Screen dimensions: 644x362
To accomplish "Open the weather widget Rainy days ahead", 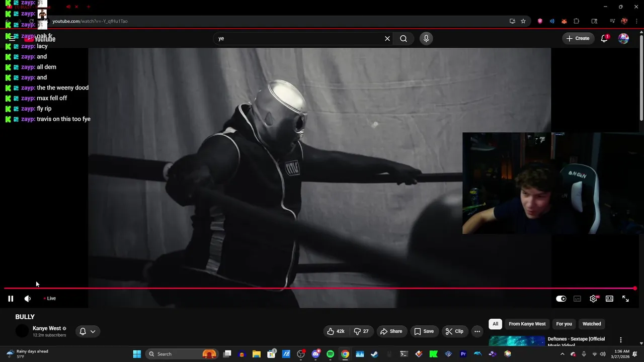I will pos(28,354).
